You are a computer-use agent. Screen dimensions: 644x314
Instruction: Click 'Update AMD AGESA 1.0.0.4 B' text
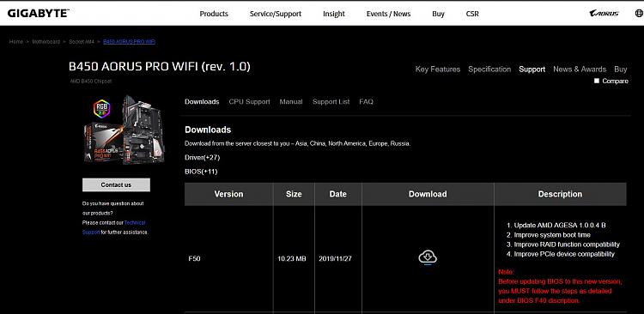[x=560, y=226]
